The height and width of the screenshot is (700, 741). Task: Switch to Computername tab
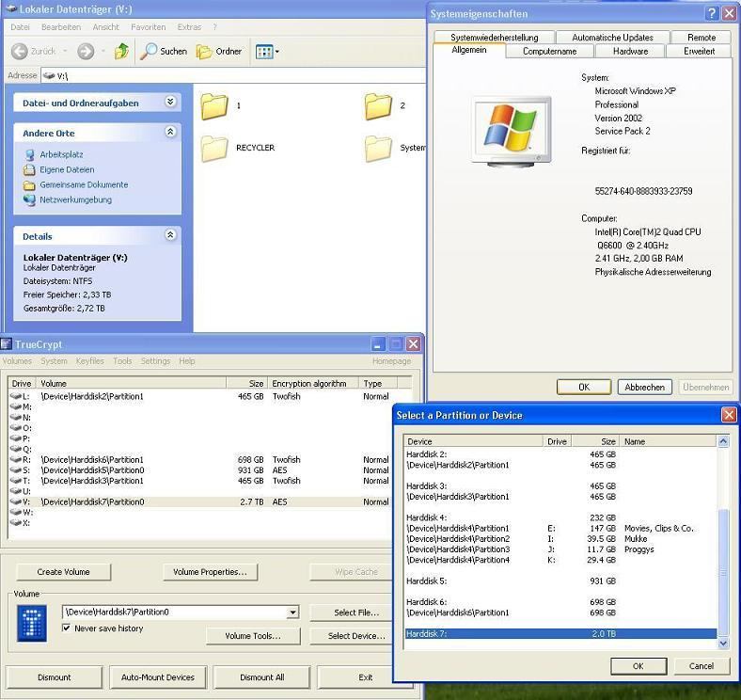click(549, 51)
